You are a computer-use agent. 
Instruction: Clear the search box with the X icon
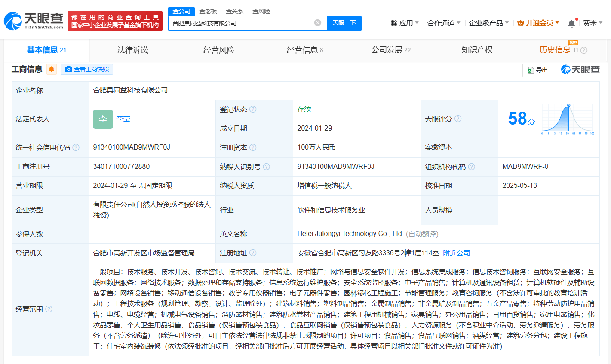[318, 23]
